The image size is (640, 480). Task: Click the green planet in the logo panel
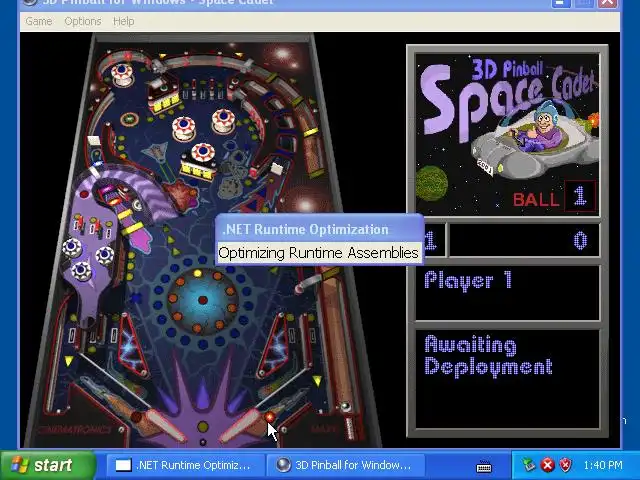coord(432,183)
